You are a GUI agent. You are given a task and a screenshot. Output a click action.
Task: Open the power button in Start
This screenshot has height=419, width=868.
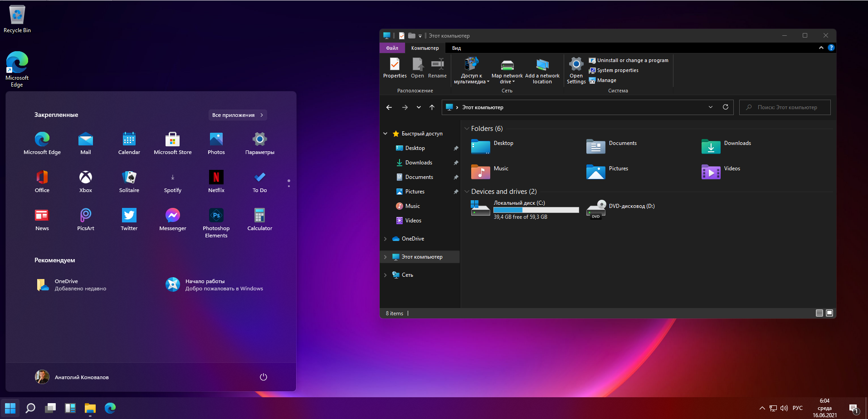click(x=263, y=377)
